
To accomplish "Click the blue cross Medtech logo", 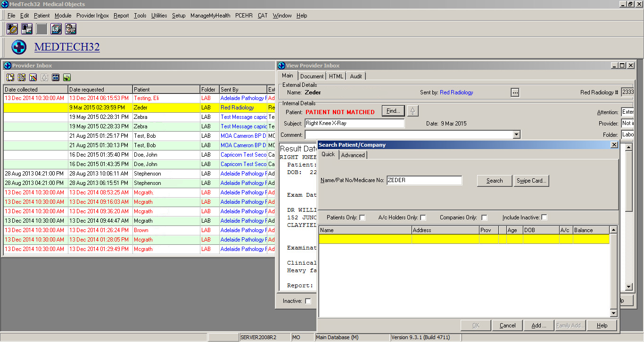I will tap(19, 47).
